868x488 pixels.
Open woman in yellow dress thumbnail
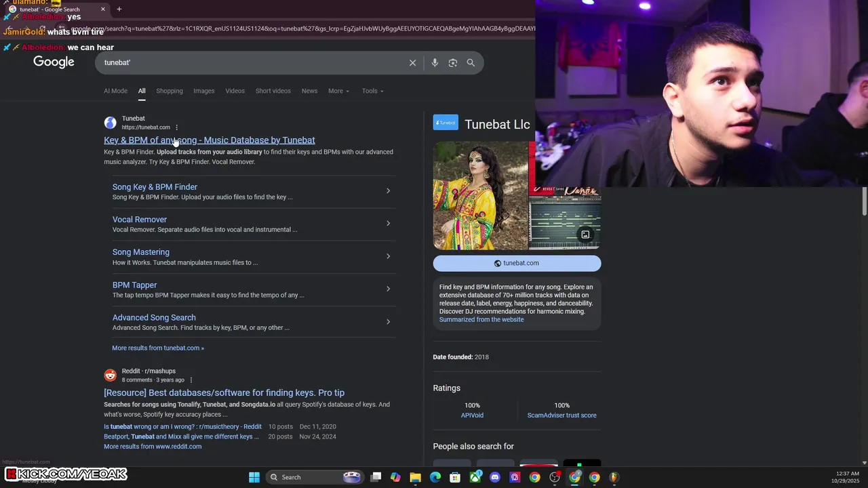click(480, 195)
